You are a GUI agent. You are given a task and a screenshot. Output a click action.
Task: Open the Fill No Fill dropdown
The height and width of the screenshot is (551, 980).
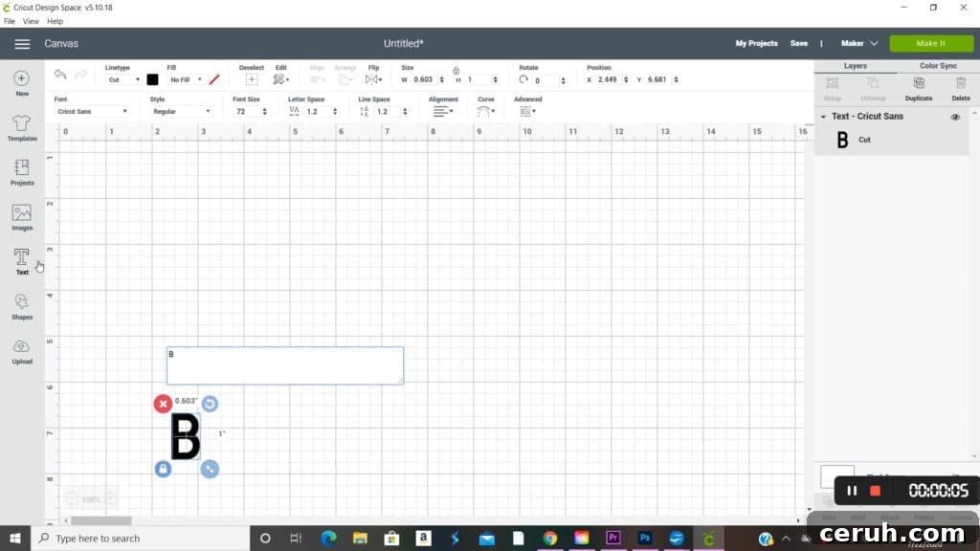186,80
